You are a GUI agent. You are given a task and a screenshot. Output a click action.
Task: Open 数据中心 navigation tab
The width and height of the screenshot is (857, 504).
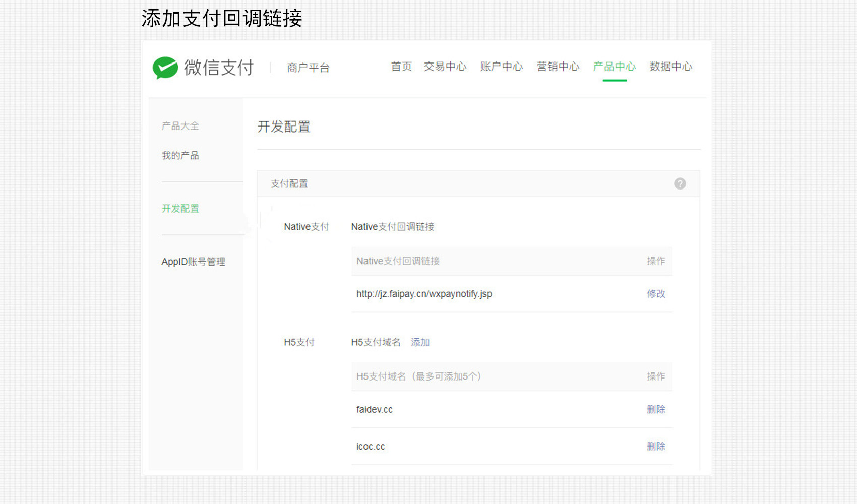pos(670,67)
